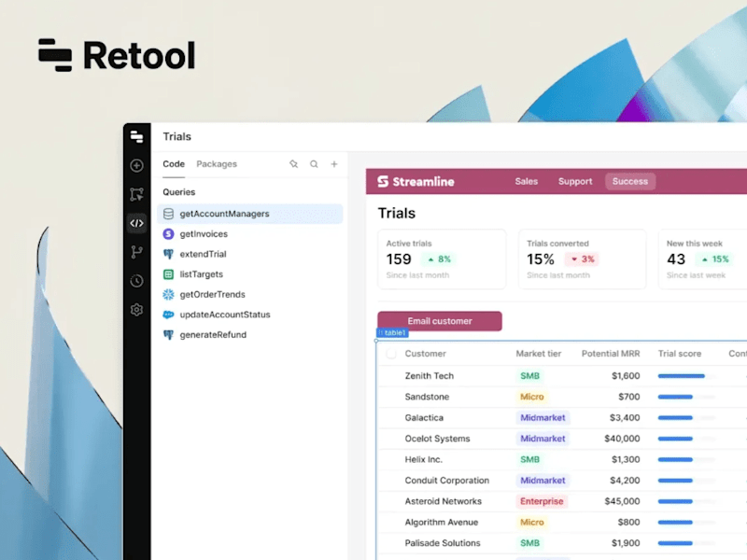Select the Algorithm Avenue customer cell
Viewport: 747px width, 560px height.
coord(441,523)
